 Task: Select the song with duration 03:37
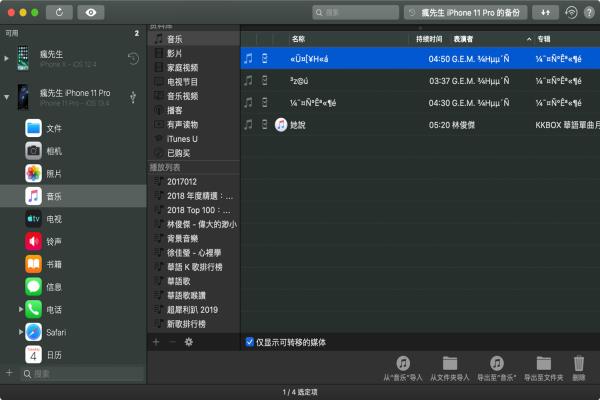pyautogui.click(x=420, y=81)
